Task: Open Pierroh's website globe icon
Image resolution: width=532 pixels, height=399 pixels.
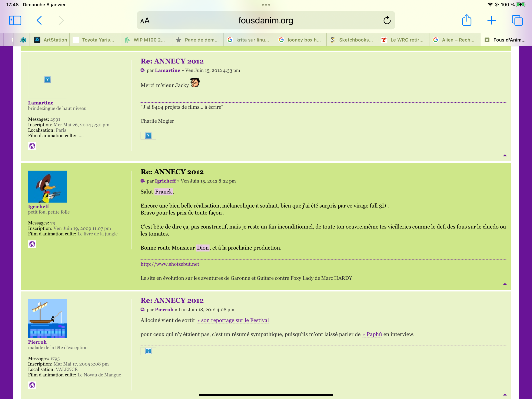Action: click(32, 385)
